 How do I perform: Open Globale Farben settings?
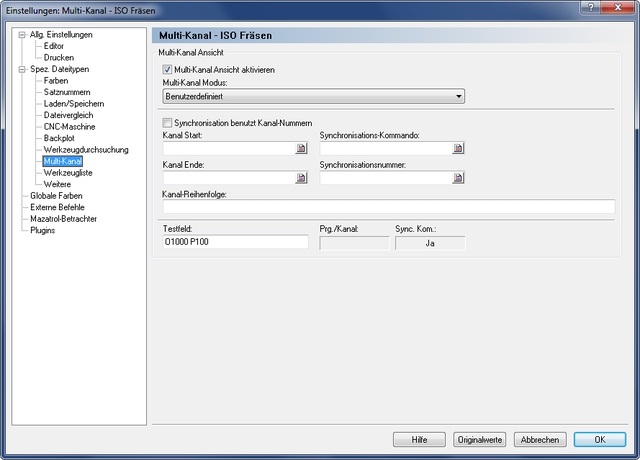point(56,196)
